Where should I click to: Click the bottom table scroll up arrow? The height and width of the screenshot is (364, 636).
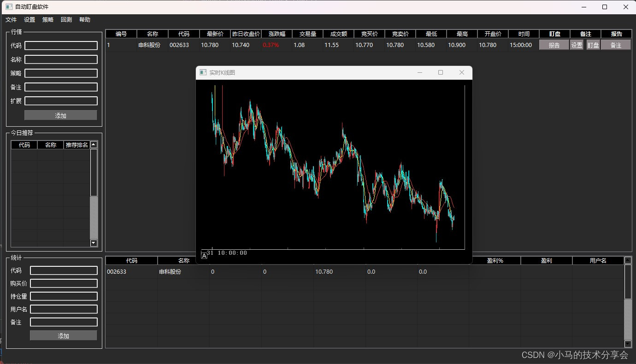tap(628, 260)
